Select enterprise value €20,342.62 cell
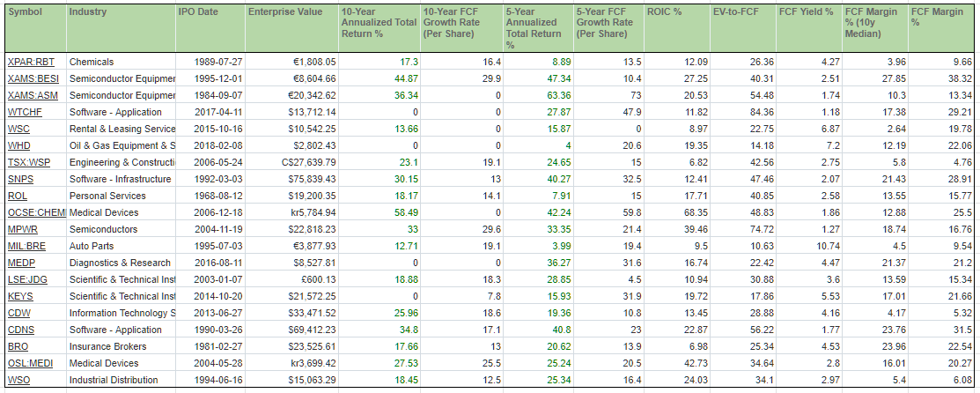 [291, 96]
